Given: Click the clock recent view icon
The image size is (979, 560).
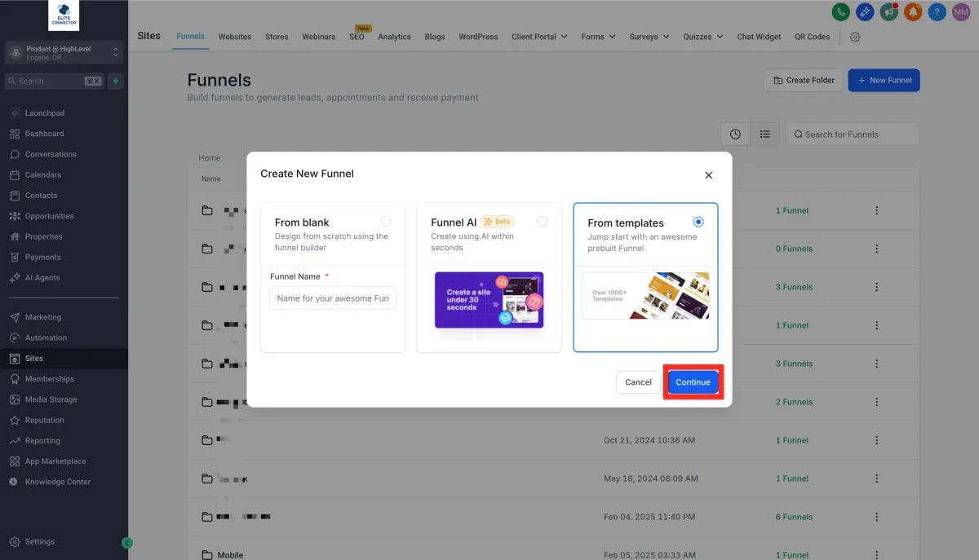Looking at the screenshot, I should [735, 134].
